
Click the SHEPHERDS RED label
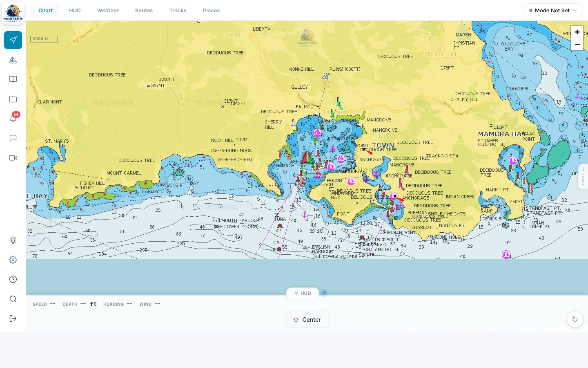click(235, 159)
